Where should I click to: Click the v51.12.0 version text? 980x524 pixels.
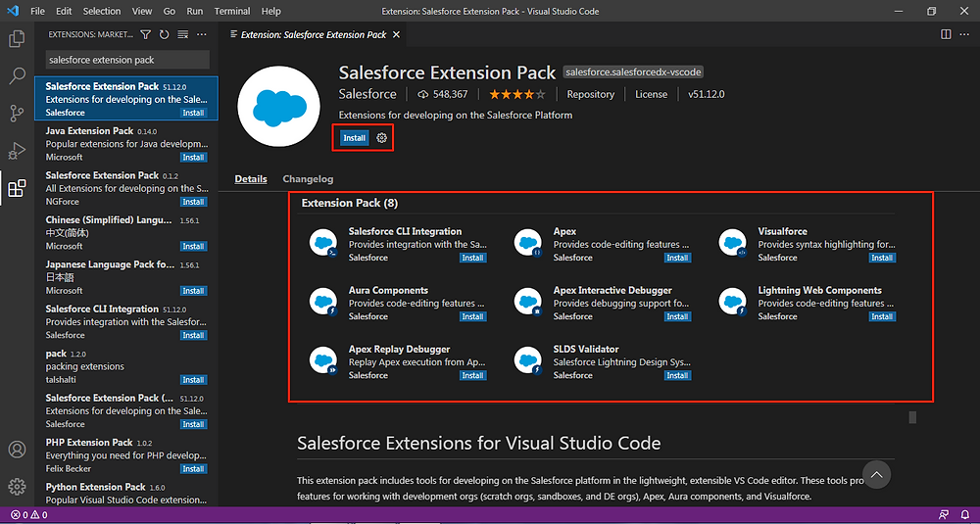coord(707,94)
